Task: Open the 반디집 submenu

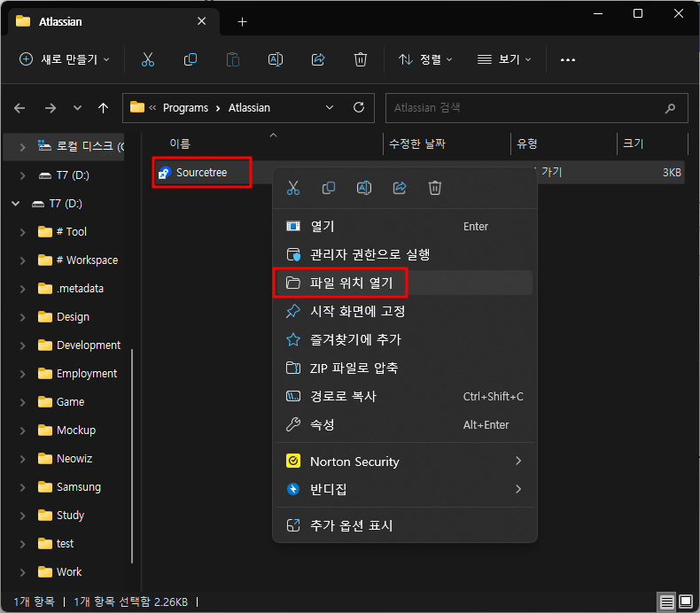Action: (x=404, y=489)
